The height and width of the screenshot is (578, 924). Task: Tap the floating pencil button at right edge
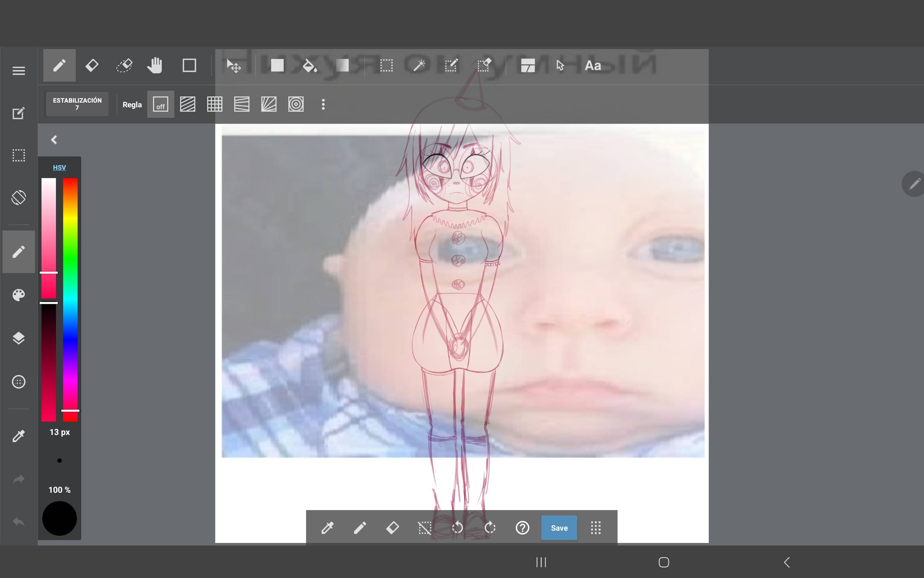[914, 184]
